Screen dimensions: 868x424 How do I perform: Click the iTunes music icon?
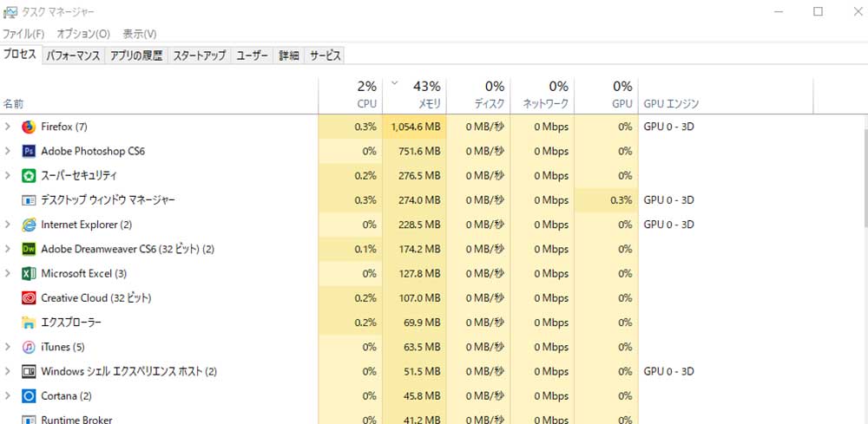(x=29, y=347)
